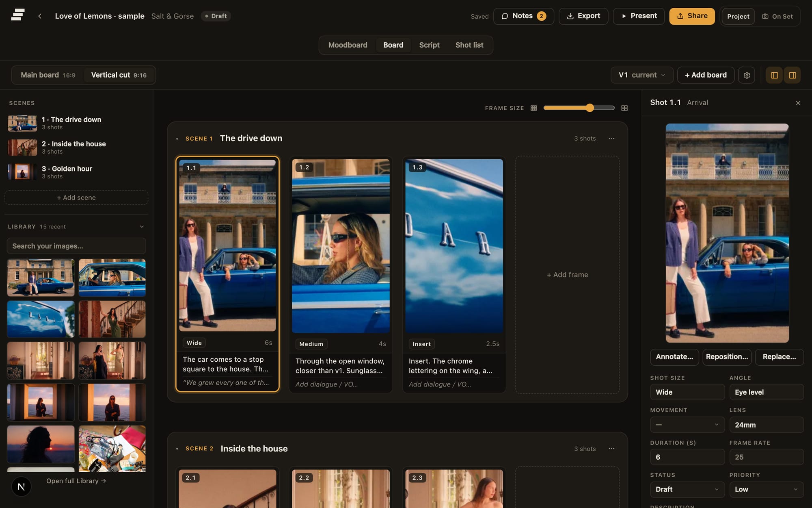Collapse Scene 1 The drive down
Viewport: 812px width, 508px height.
click(177, 139)
